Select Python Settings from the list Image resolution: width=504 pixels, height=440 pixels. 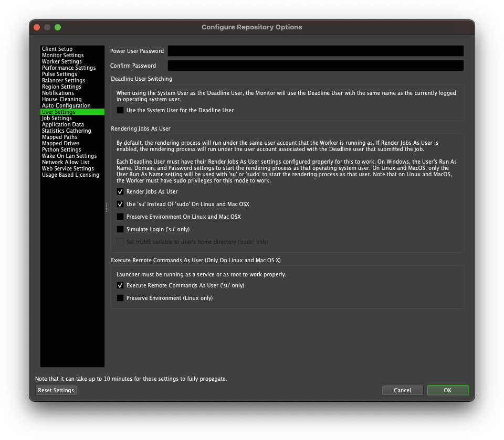click(x=61, y=149)
